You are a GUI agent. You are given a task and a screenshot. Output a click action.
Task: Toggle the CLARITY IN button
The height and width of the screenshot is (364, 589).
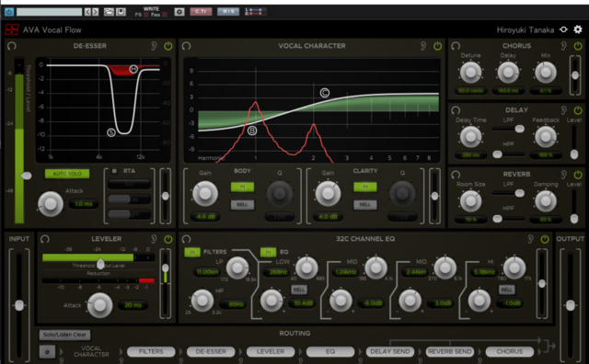coord(365,187)
